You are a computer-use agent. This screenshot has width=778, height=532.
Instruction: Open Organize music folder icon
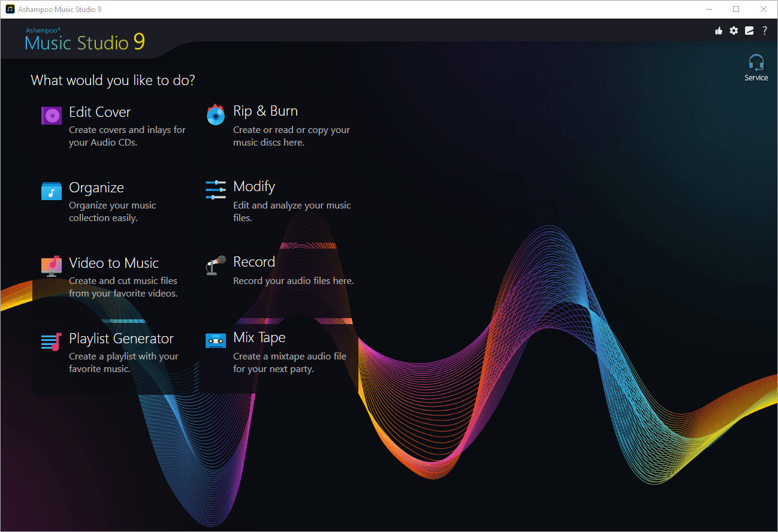pos(52,191)
